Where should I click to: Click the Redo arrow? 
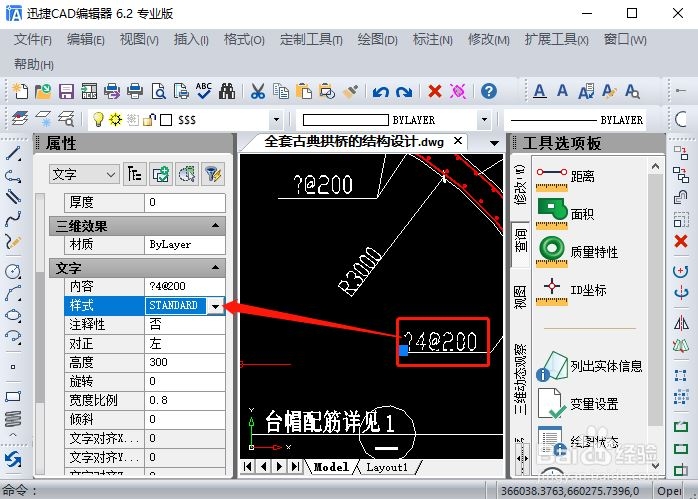404,92
